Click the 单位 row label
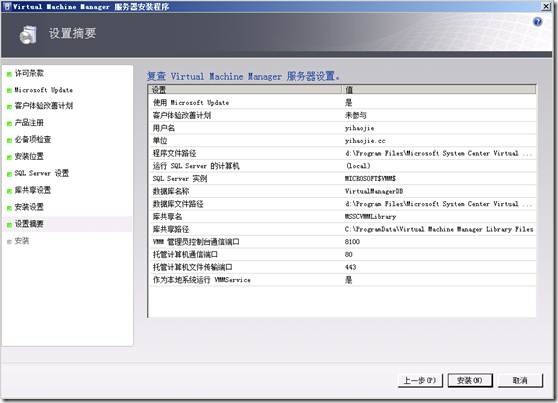This screenshot has width=558, height=403. [160, 141]
